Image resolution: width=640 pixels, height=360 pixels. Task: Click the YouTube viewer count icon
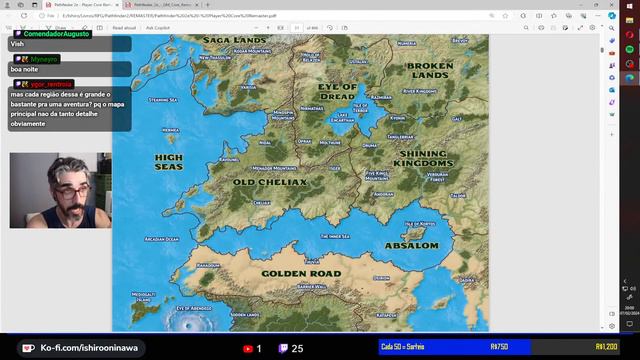248,349
